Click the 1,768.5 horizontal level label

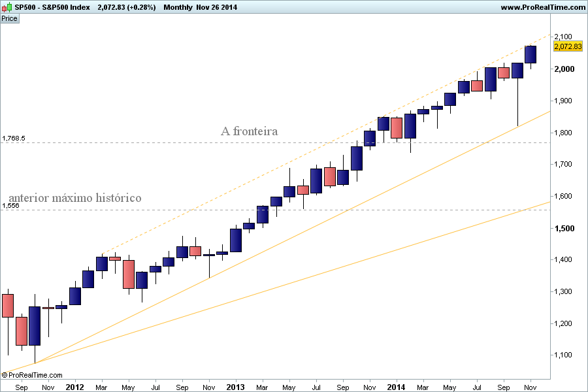(14, 138)
